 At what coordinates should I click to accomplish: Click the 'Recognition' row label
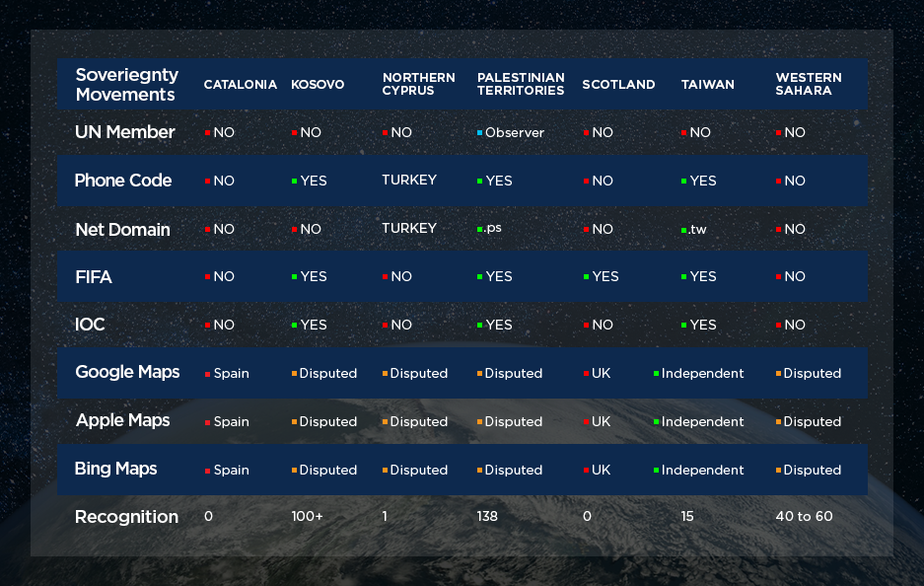126,517
